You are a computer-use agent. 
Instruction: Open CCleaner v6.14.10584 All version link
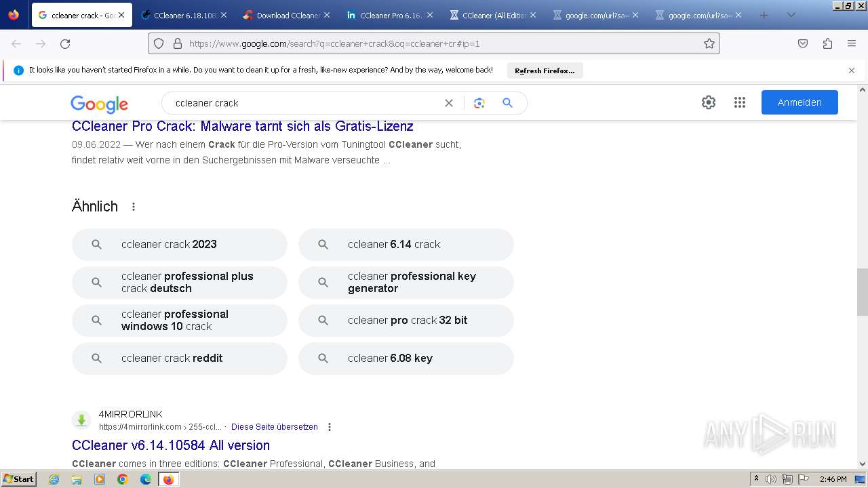point(171,445)
